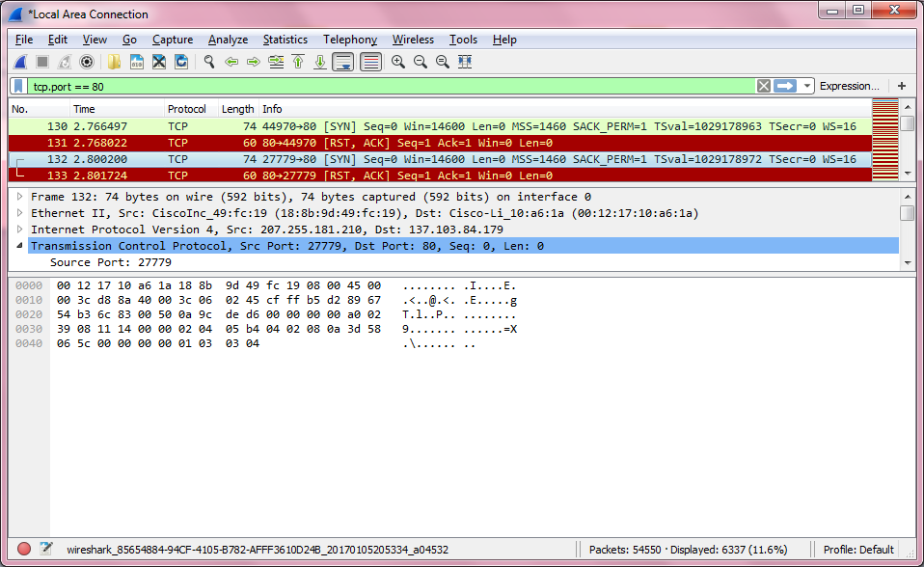The height and width of the screenshot is (567, 924).
Task: Open the Wireless menu
Action: click(x=413, y=40)
